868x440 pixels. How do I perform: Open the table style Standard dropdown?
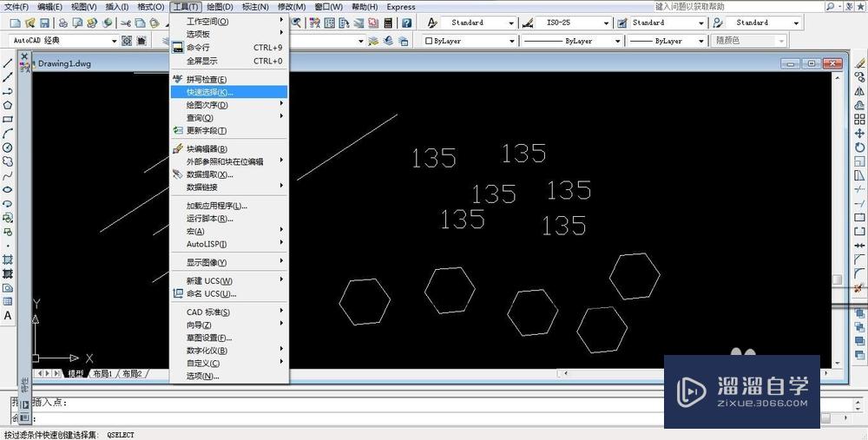(701, 23)
